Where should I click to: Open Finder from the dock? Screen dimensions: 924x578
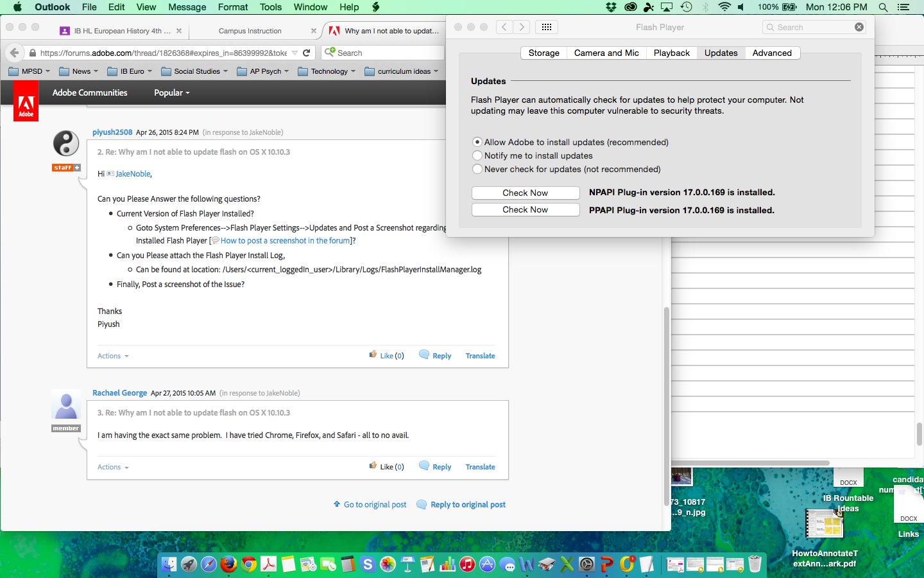coord(169,564)
